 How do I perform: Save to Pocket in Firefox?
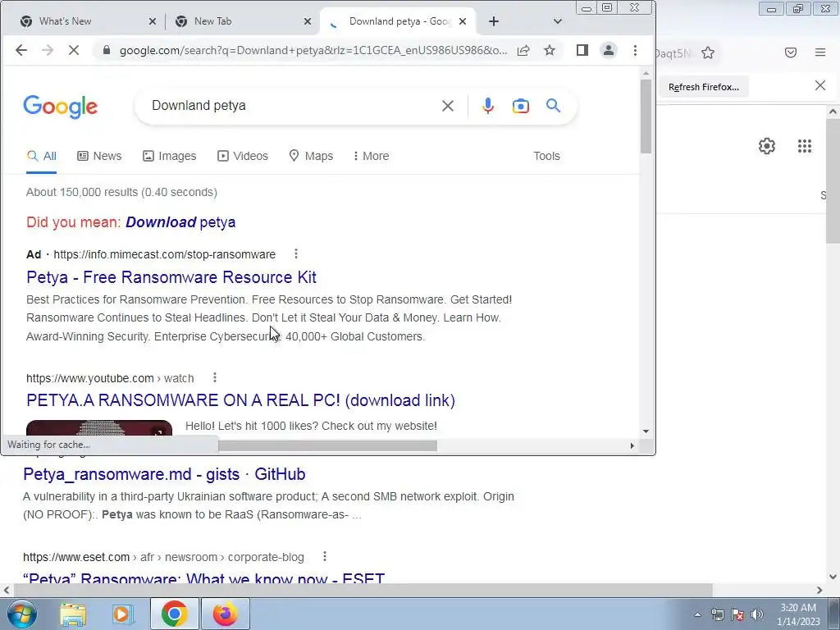(790, 52)
